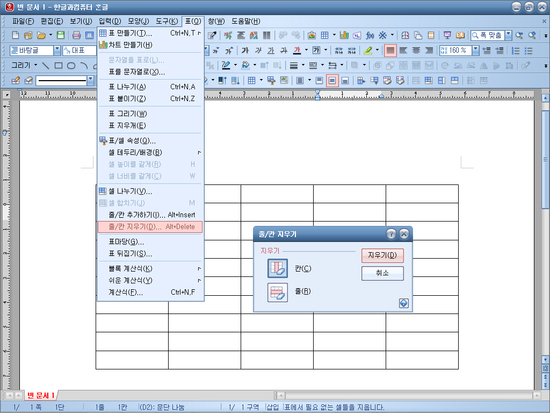Click the Open folder icon
550x413 pixels.
(x=41, y=35)
